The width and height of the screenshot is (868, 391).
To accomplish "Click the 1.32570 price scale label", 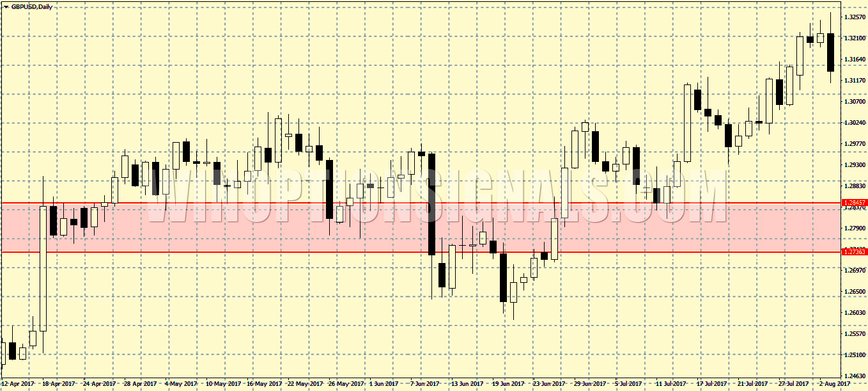I will tap(855, 17).
